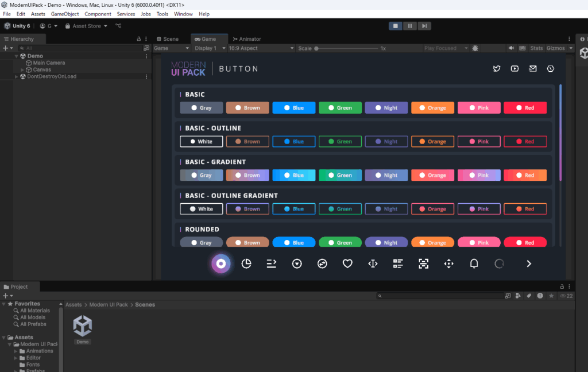Switch to the Animator tab
The image size is (588, 372).
click(247, 39)
